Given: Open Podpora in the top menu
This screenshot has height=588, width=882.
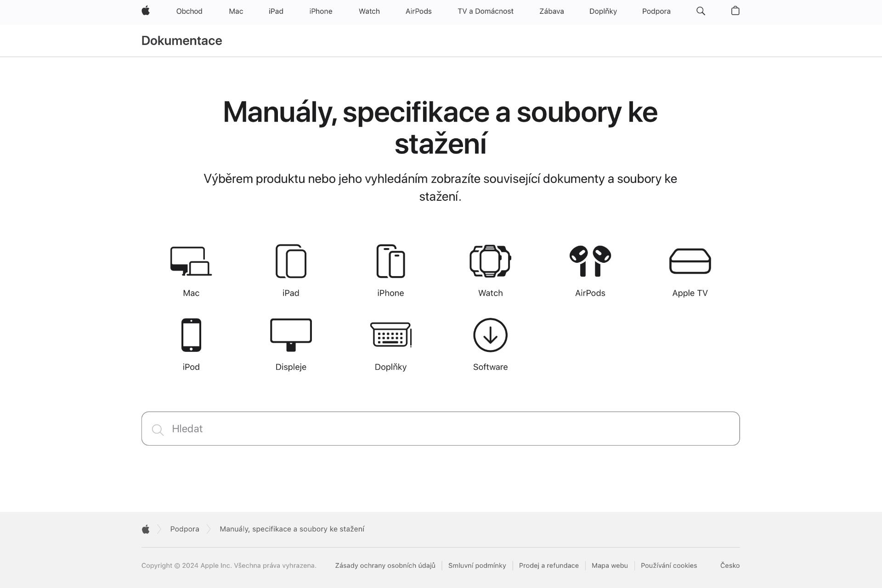Looking at the screenshot, I should pos(656,11).
